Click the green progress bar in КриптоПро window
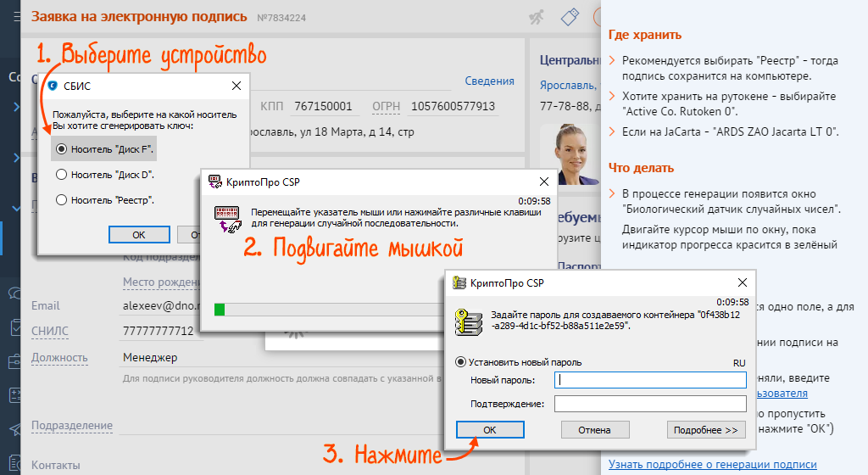 point(220,310)
